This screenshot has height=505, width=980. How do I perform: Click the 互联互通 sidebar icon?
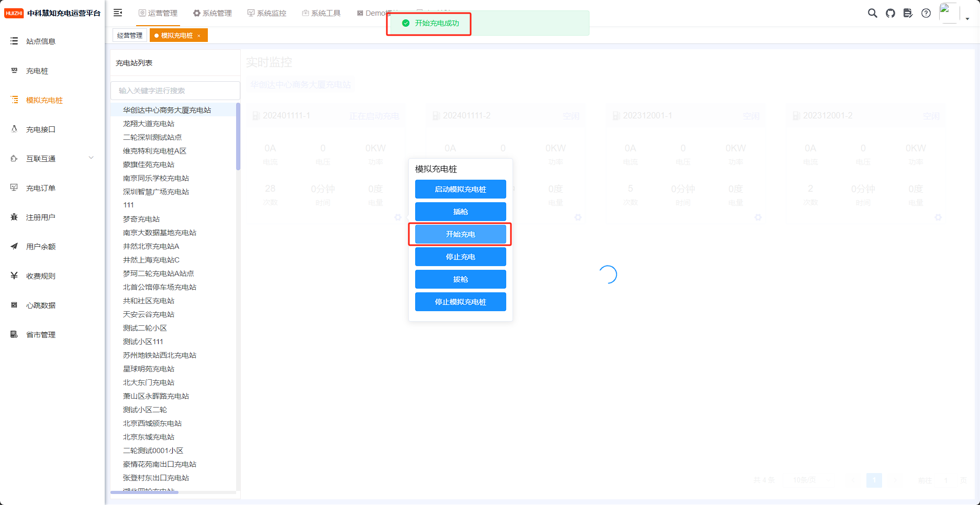pos(14,158)
